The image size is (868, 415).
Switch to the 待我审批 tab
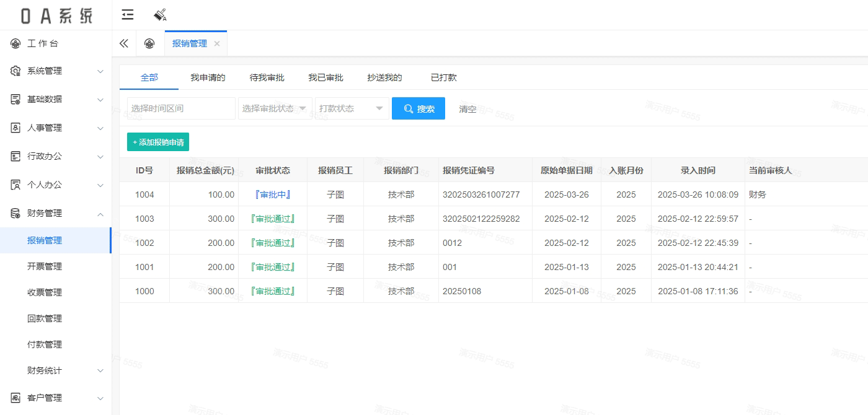pos(267,77)
